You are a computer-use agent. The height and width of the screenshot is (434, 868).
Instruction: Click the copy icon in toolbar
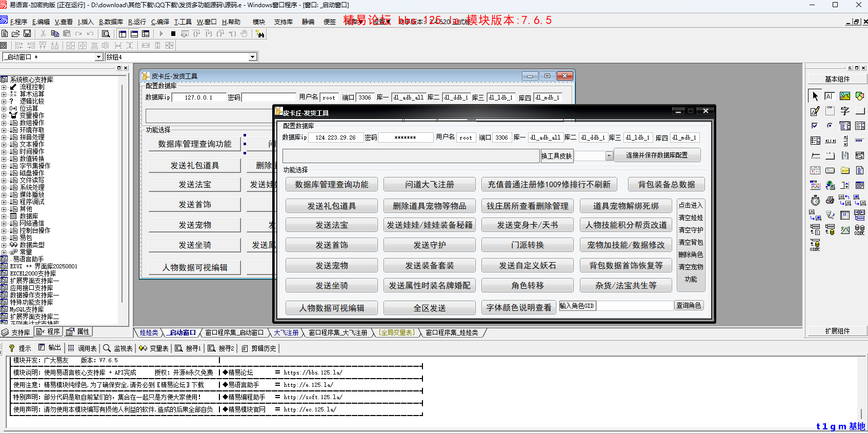click(55, 33)
